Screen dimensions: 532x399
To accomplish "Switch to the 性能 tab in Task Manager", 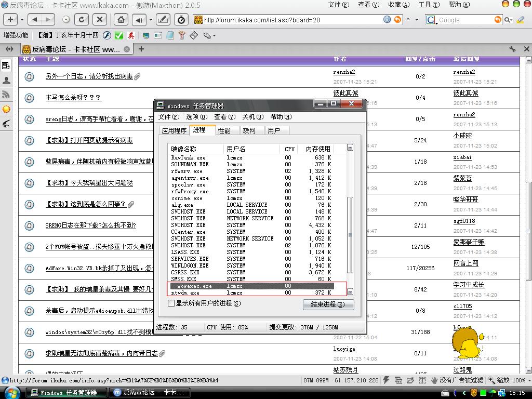I will pos(224,130).
